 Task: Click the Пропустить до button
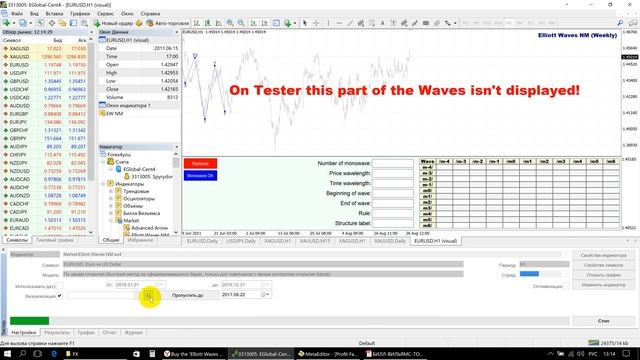tap(187, 295)
